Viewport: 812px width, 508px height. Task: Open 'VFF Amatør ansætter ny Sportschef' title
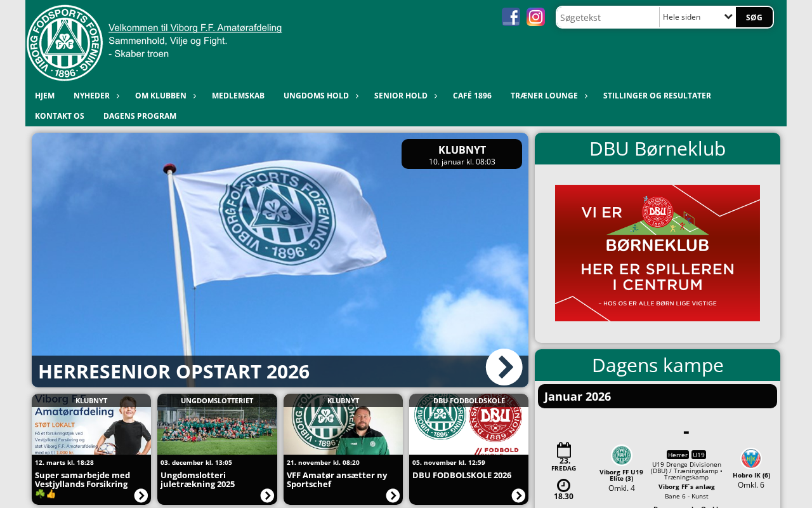tap(337, 479)
